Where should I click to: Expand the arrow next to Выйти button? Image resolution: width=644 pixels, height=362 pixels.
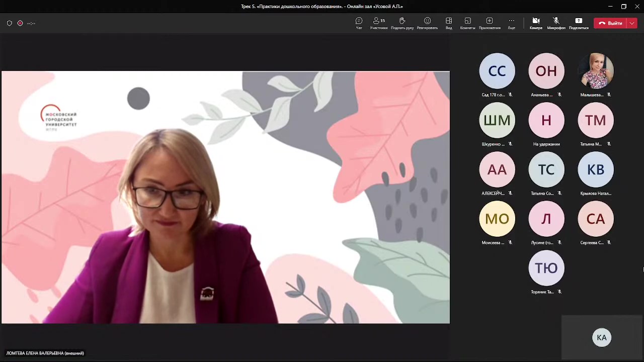tap(632, 23)
